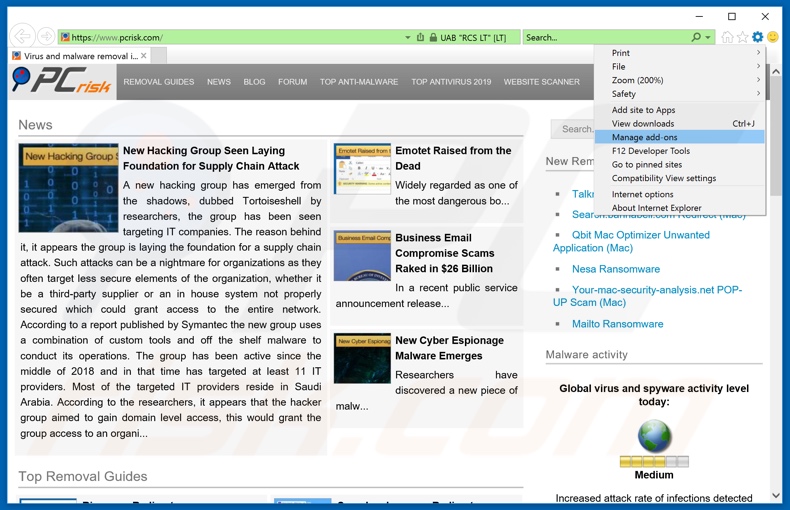Screen dimensions: 790x510
Task: Click the Malware activity heading
Action: [x=586, y=355]
